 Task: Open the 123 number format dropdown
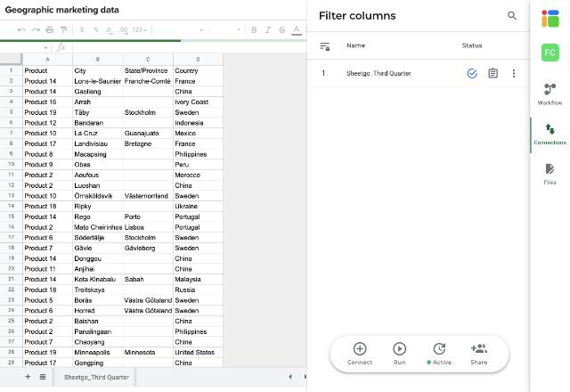pyautogui.click(x=139, y=29)
